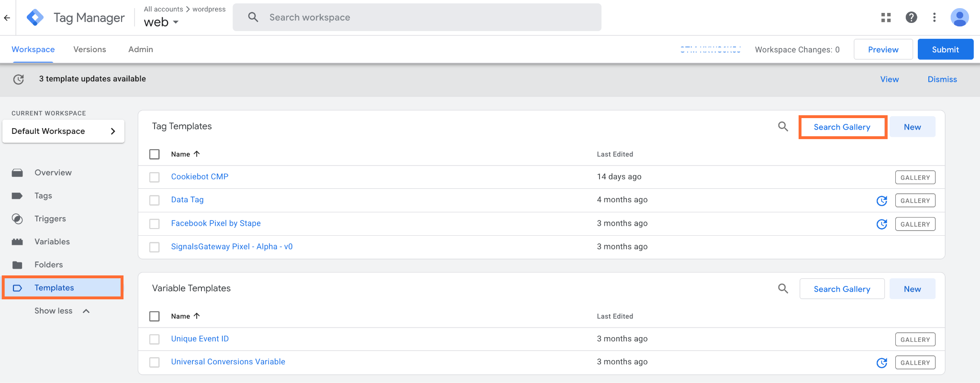Viewport: 980px width, 383px height.
Task: Click the Overview sidebar icon
Action: coord(17,173)
